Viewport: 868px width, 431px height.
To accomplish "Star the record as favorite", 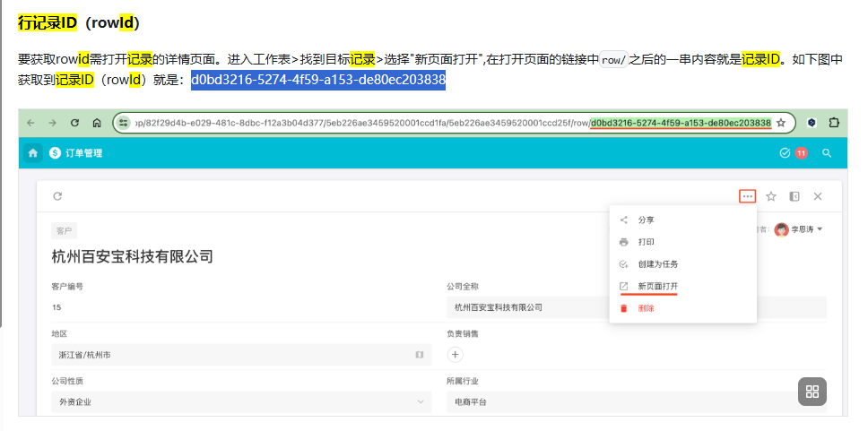I will [771, 196].
